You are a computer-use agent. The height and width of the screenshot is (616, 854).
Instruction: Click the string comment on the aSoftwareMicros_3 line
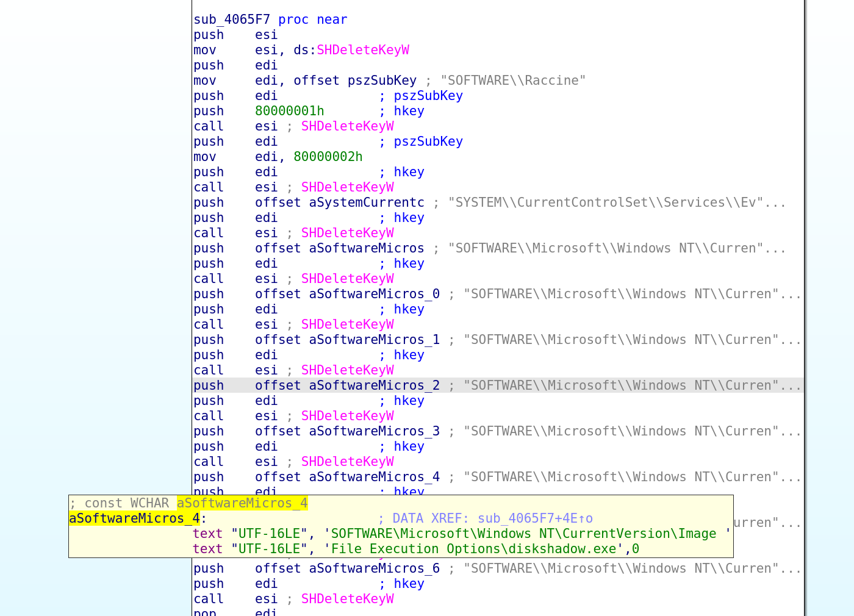click(x=633, y=431)
